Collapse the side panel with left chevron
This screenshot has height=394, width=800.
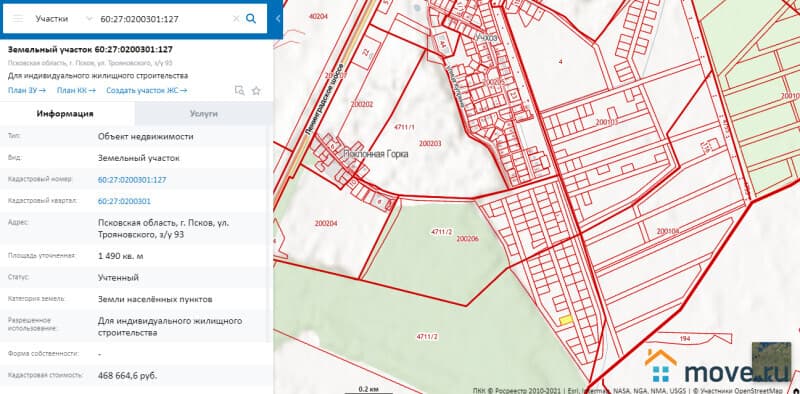coord(278,19)
